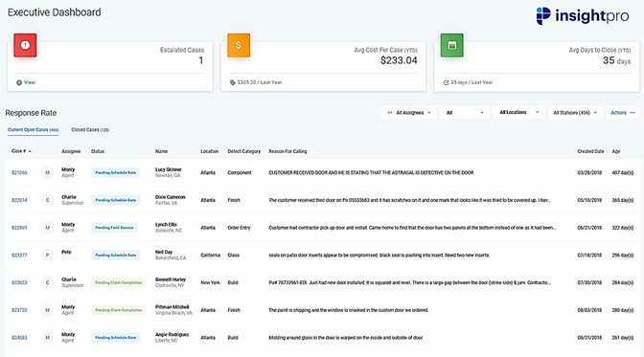Click Component defect category cell
Viewport: 644px width, 357px height.
pos(240,172)
